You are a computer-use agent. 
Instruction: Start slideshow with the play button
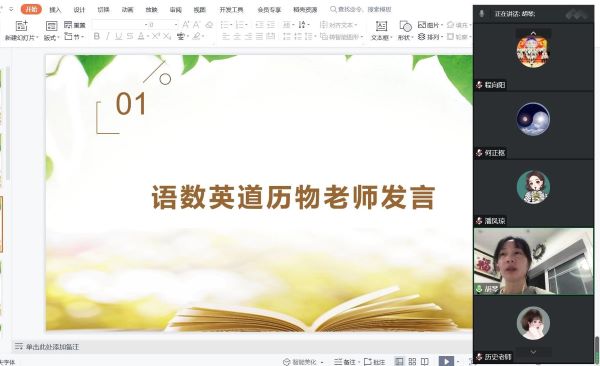coord(446,361)
